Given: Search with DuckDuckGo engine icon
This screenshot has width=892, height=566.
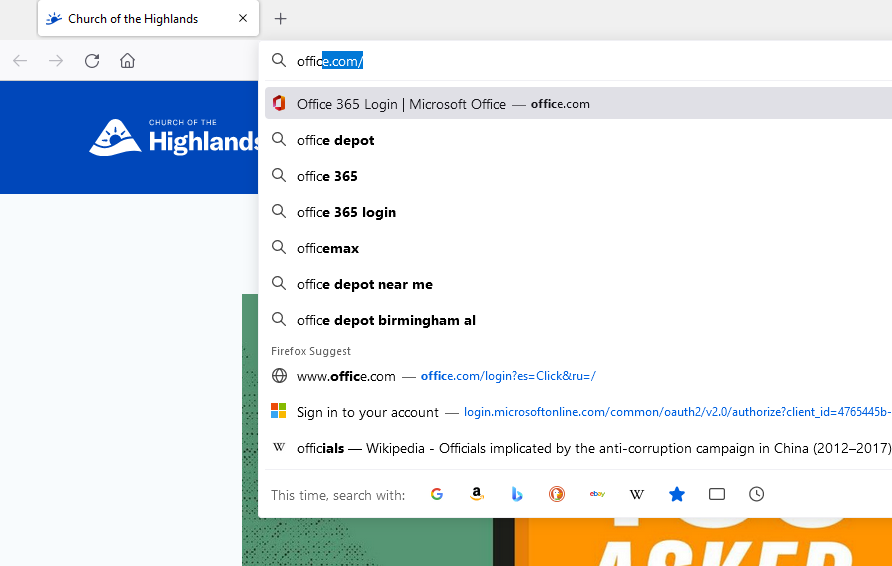Looking at the screenshot, I should click(x=557, y=494).
